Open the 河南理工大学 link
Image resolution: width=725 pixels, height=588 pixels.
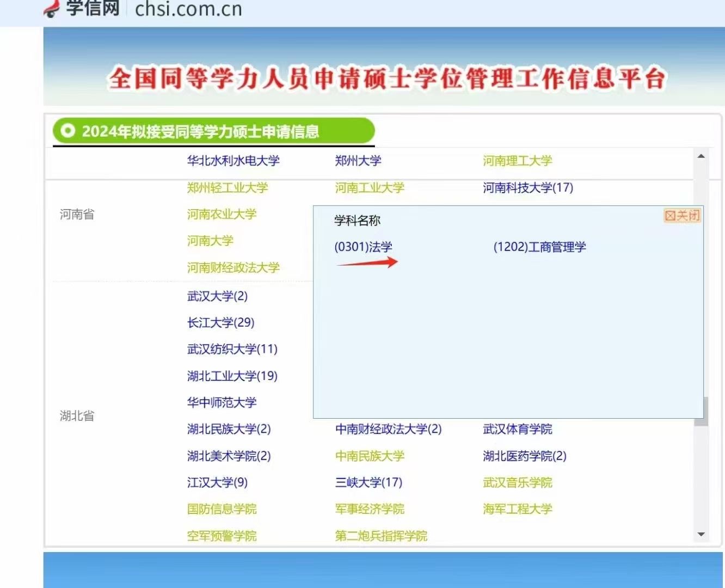click(x=517, y=161)
